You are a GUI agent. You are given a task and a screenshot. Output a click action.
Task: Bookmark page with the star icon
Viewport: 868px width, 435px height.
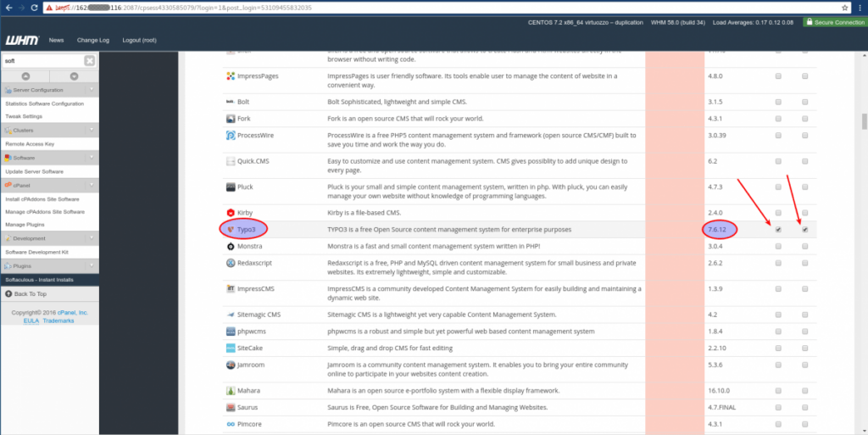point(845,8)
